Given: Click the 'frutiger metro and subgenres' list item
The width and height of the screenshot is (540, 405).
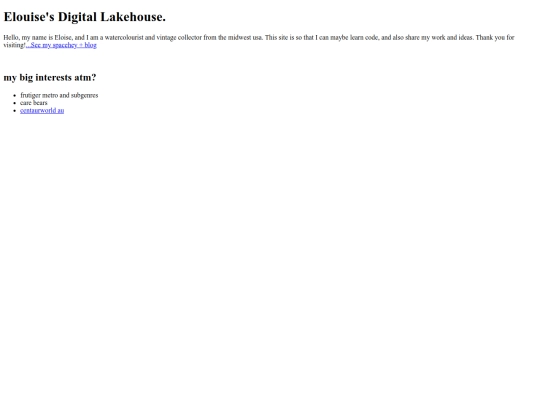Looking at the screenshot, I should (59, 95).
